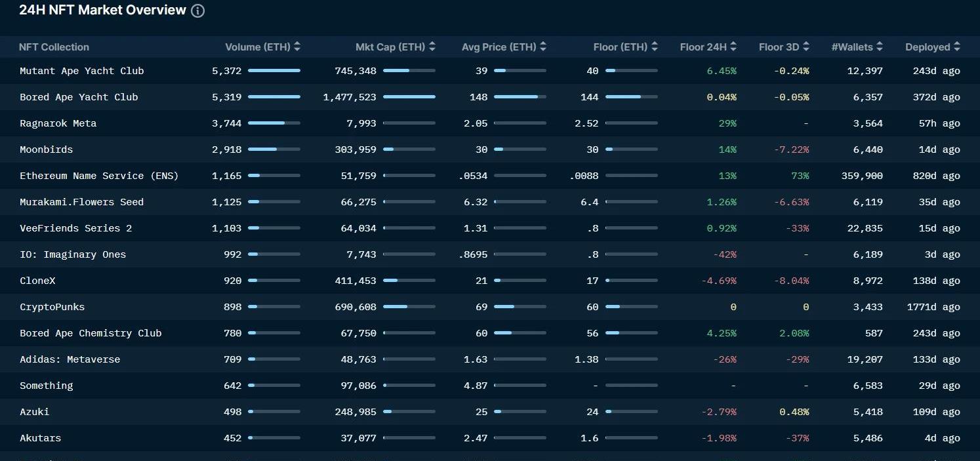Click Ragnarok Meta Floor 24H value 29%
The width and height of the screenshot is (980, 461).
point(727,123)
